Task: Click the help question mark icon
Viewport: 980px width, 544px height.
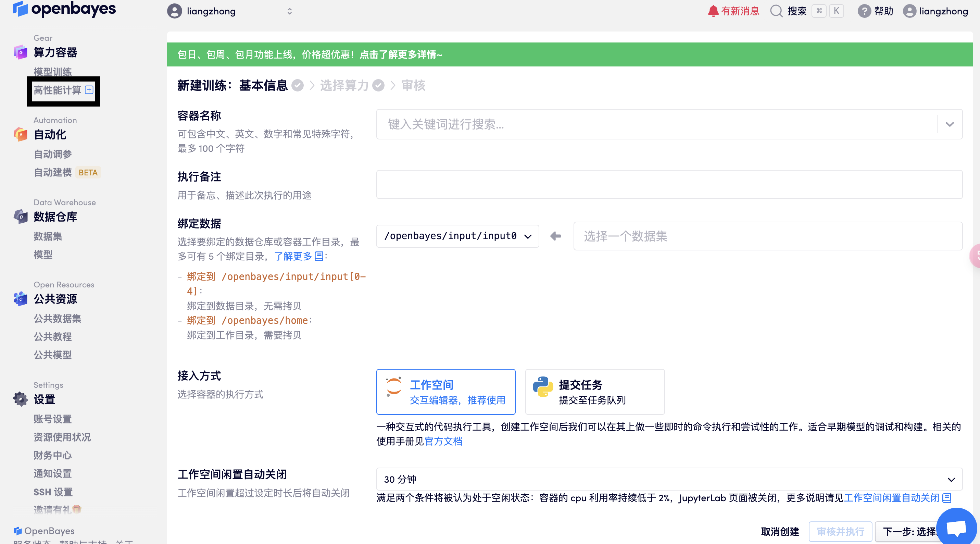Action: [864, 11]
